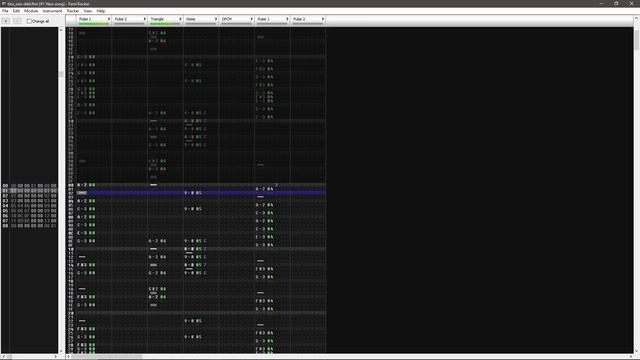Click the FamiTracker icon in the title bar
This screenshot has width=640, height=360.
pyautogui.click(x=3, y=3)
